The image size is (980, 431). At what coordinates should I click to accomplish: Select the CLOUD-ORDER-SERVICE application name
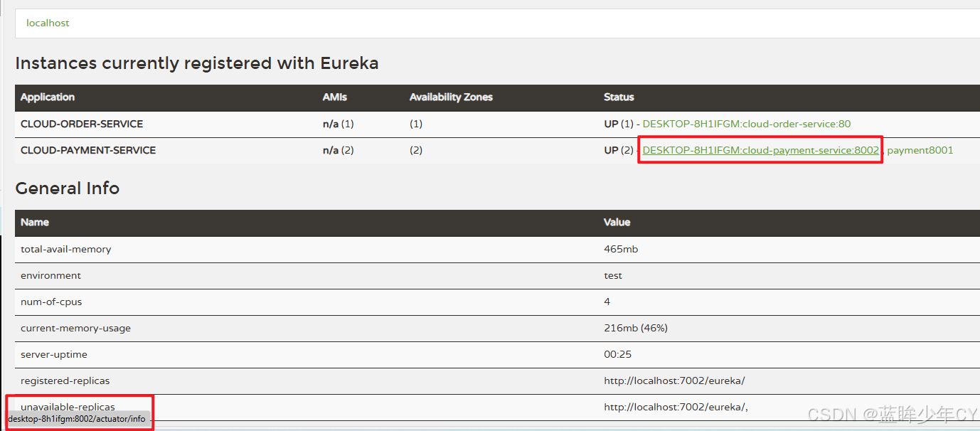click(82, 124)
